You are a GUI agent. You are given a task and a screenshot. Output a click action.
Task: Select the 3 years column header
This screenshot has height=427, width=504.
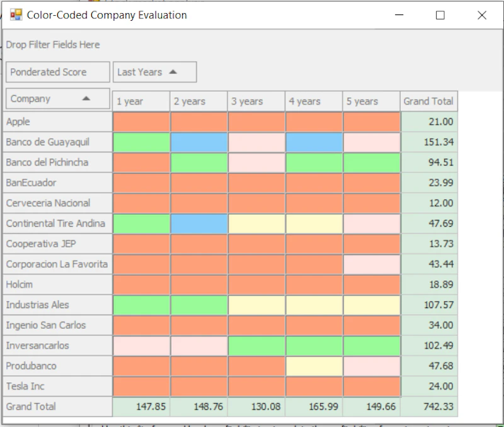(x=256, y=101)
